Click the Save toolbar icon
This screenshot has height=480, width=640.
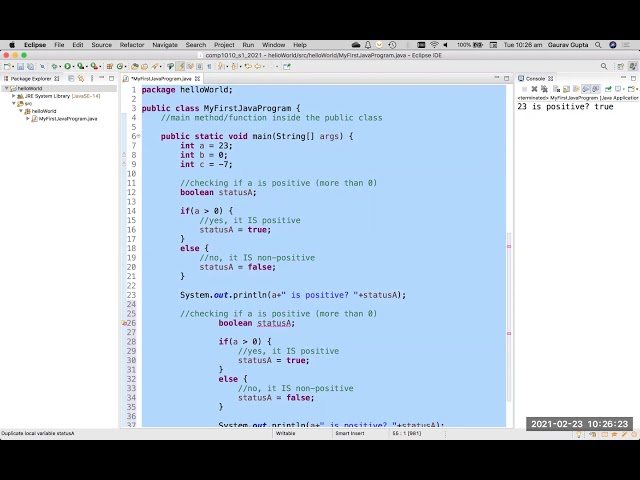pos(20,67)
